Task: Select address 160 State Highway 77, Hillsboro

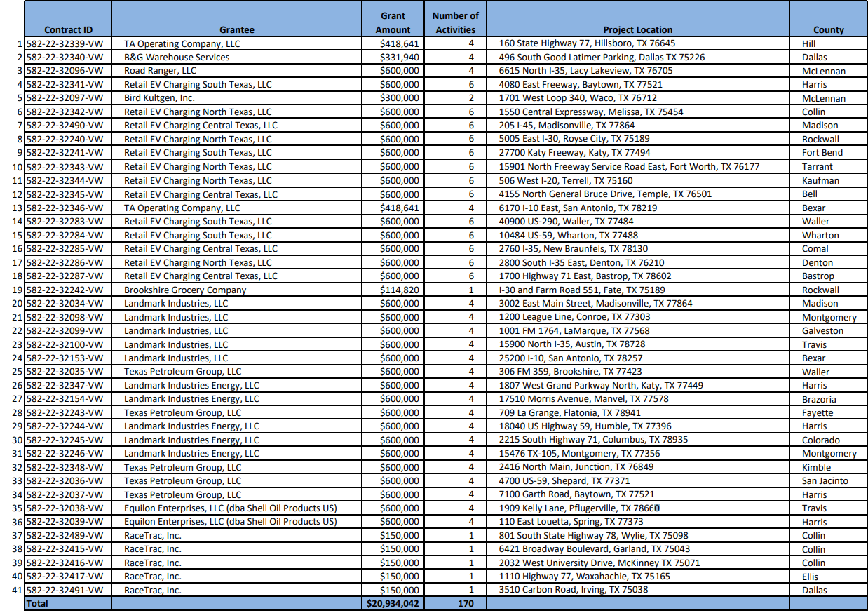Action: 587,43
